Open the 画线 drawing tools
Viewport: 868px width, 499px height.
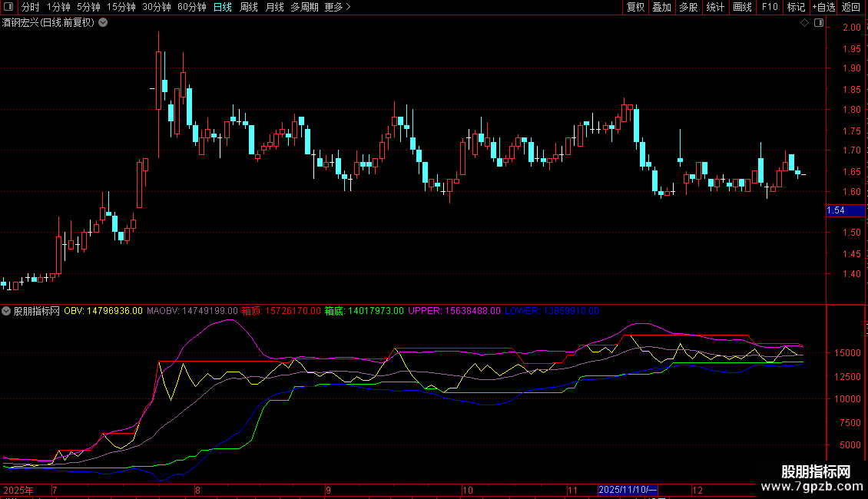(742, 7)
